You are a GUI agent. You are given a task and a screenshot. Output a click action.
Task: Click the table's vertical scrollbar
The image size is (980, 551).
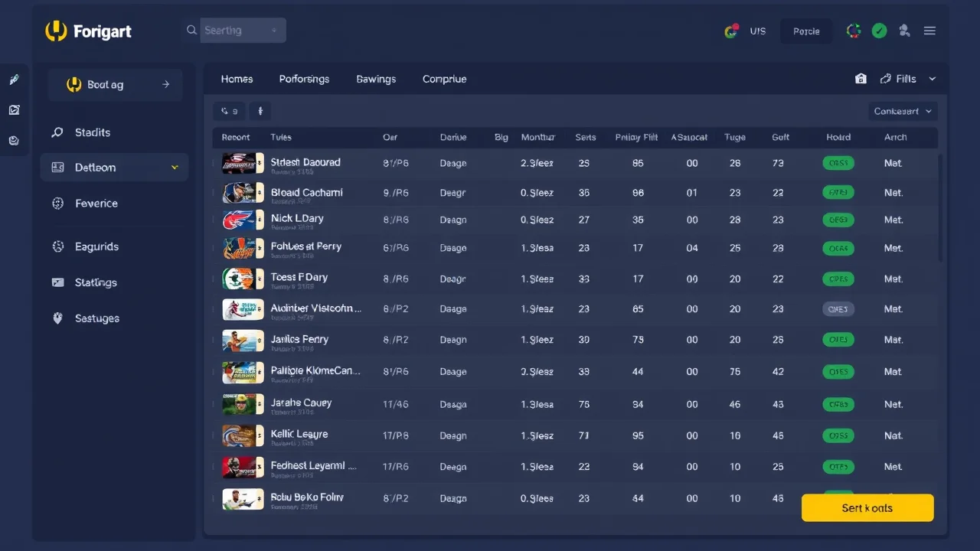coord(940,207)
